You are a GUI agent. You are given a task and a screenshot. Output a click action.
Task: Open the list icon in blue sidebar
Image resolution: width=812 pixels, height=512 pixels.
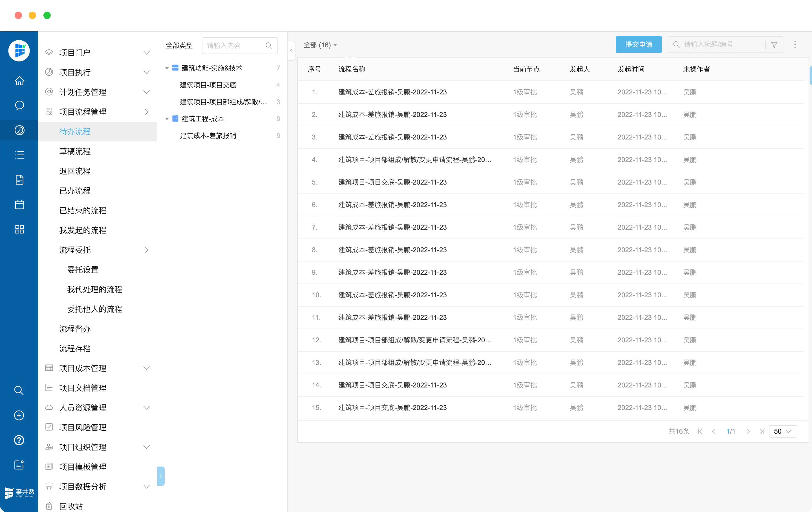pos(19,155)
